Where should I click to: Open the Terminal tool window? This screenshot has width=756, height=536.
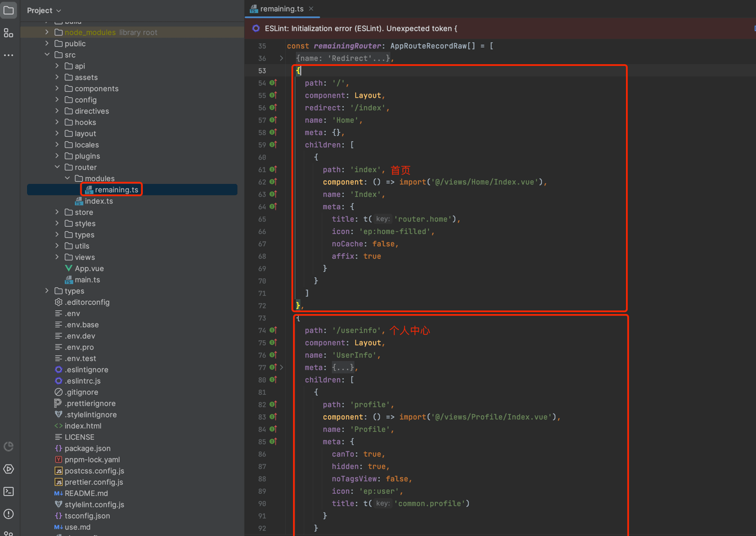[x=8, y=492]
